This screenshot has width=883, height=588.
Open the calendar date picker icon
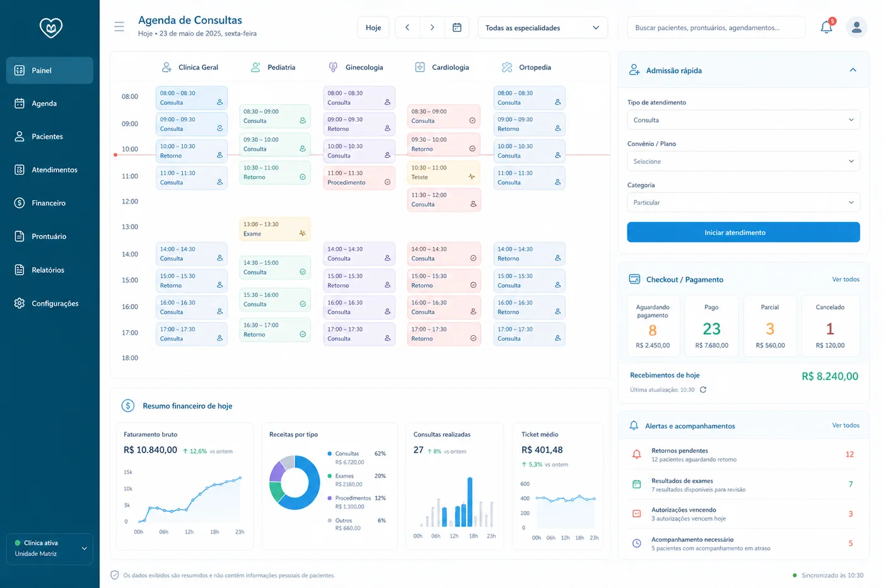[457, 28]
